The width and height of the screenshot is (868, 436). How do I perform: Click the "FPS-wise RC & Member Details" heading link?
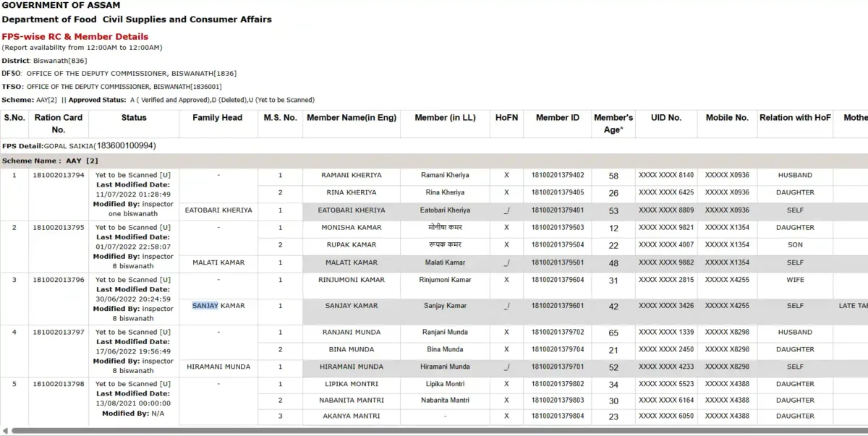coord(75,36)
